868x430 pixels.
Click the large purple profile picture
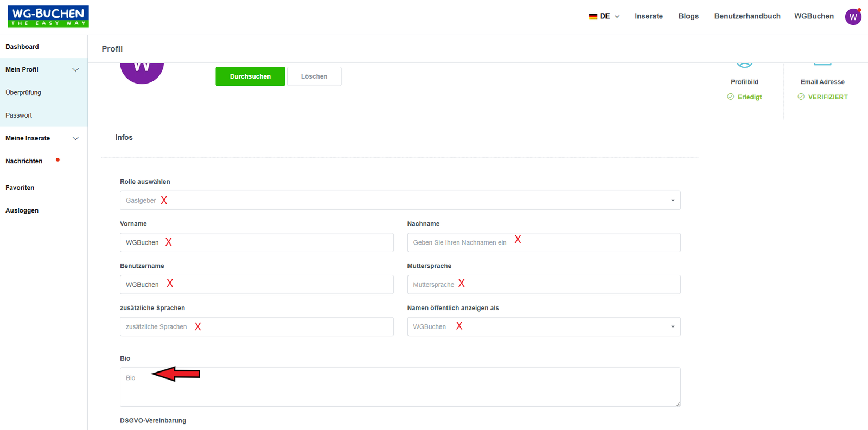142,73
